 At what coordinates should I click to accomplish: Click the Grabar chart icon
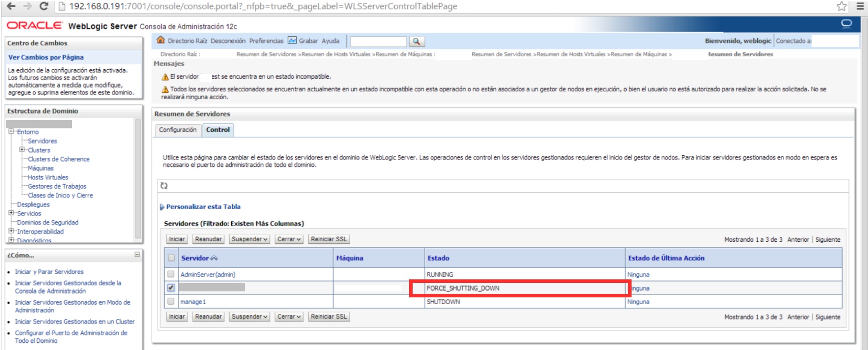292,40
